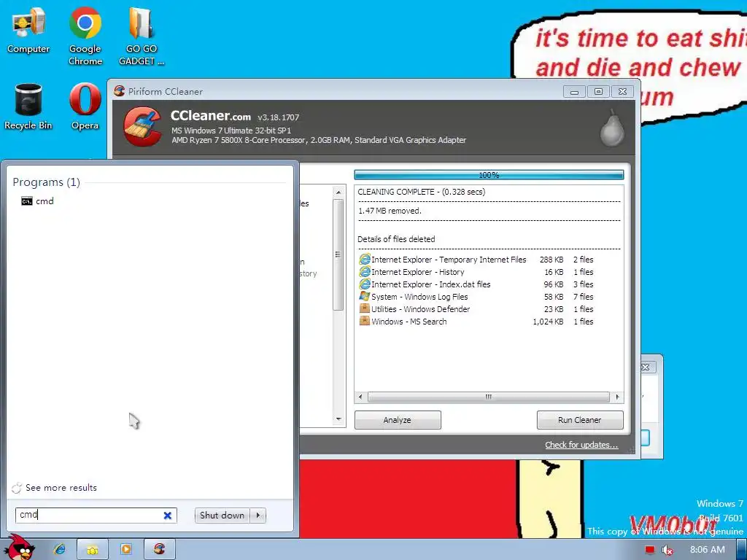
Task: Click the red flag tray icon
Action: [650, 550]
